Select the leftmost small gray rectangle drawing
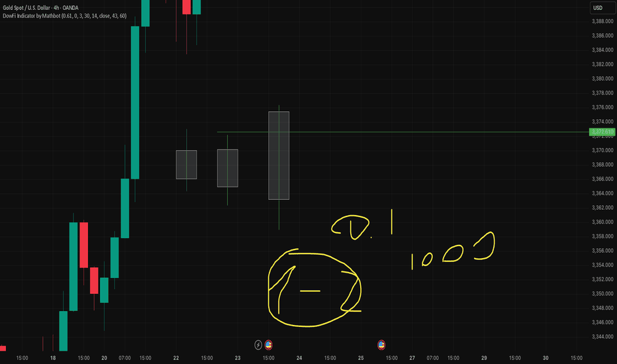This screenshot has height=364, width=617. [186, 165]
